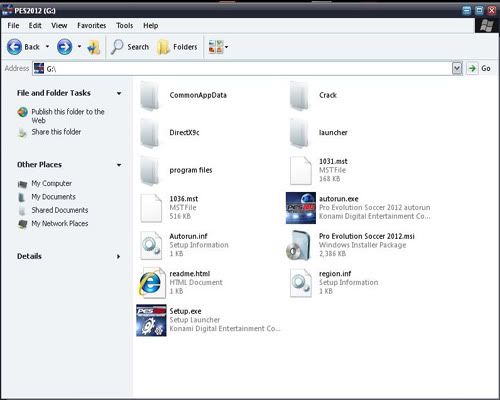The width and height of the screenshot is (500, 400).
Task: Click the Search label in toolbar
Action: pos(138,47)
